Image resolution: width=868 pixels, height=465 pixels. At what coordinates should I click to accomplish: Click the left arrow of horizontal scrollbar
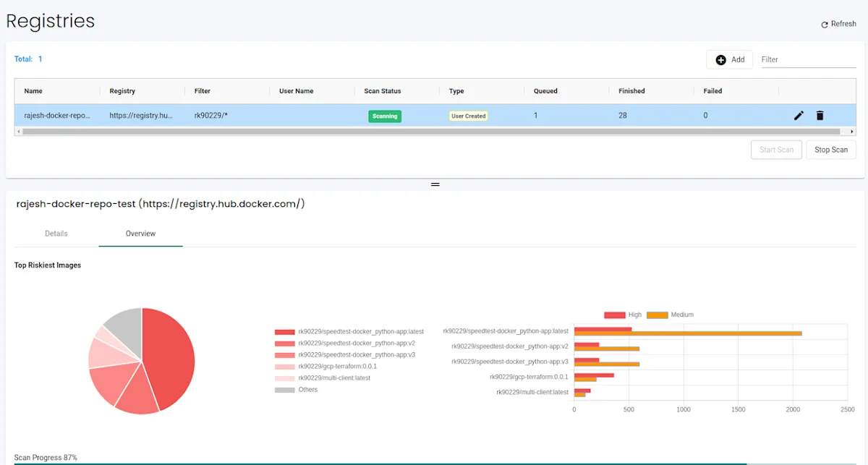pos(18,132)
